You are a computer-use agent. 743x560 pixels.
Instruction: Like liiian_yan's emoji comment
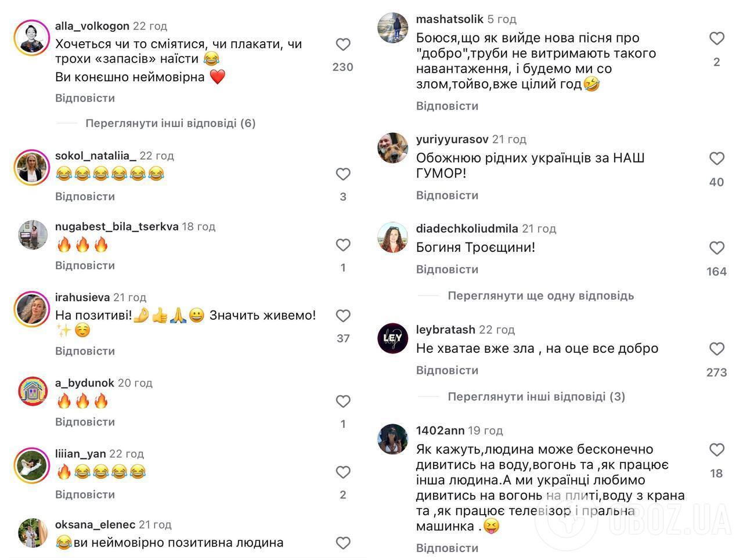pos(343,472)
